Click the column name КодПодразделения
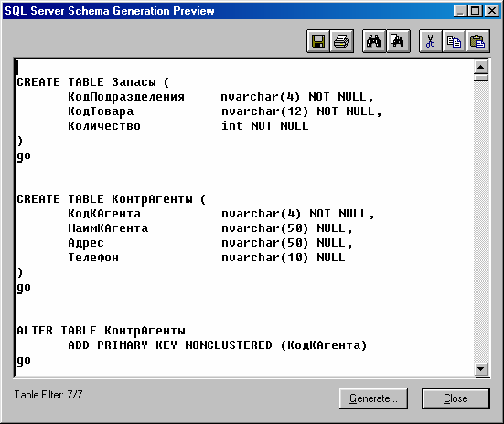Viewport: 504px width, 424px height. [126, 97]
